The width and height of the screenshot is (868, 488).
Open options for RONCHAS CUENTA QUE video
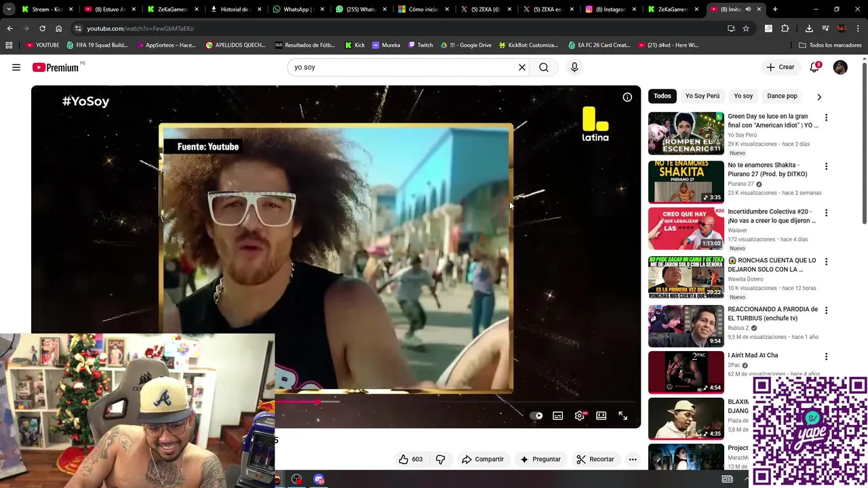pyautogui.click(x=826, y=262)
